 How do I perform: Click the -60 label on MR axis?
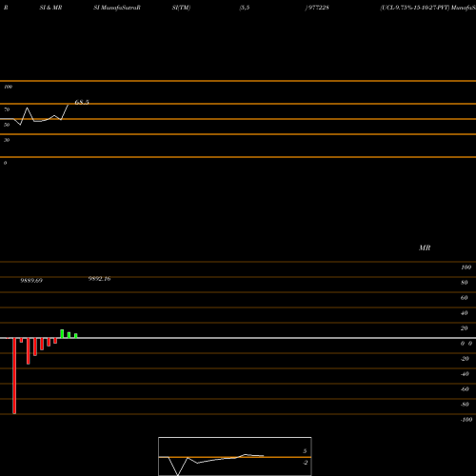point(465,389)
